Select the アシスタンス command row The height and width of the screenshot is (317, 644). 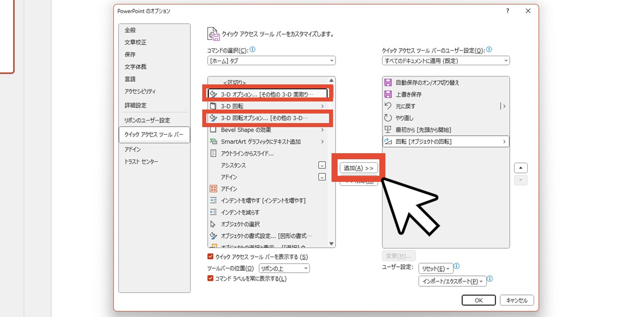coord(267,165)
